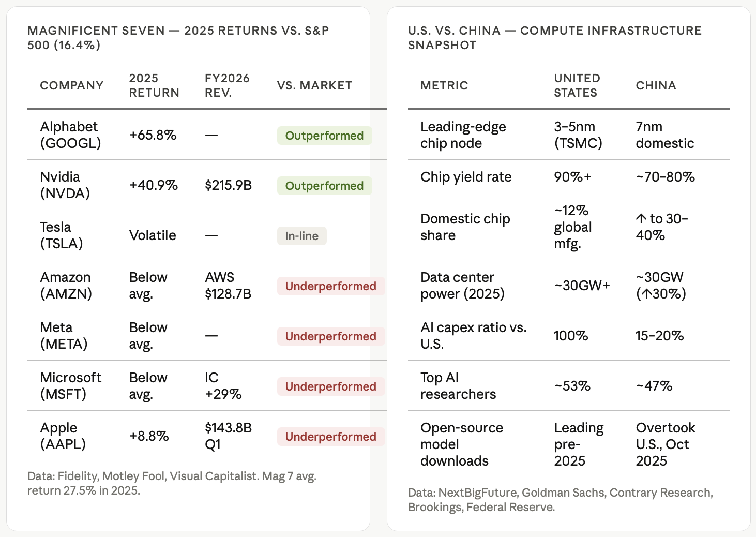Click the 2025 RETURN column header
This screenshot has width=756, height=537.
point(154,85)
